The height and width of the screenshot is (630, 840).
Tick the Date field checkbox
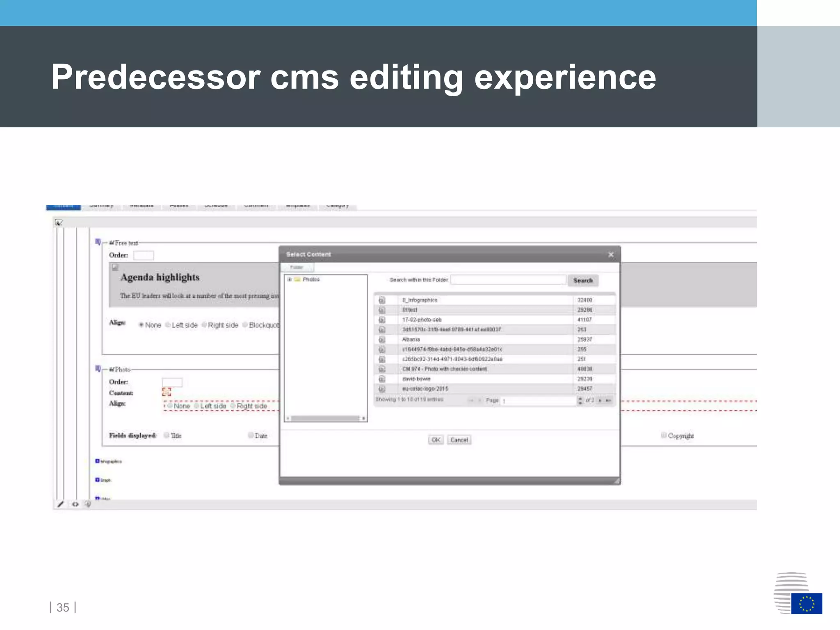[x=251, y=435]
